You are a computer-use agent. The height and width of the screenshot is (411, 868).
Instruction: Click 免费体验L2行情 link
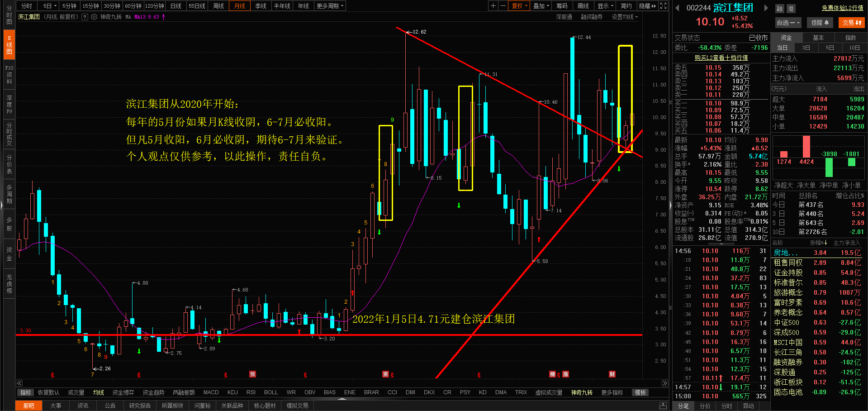tap(842, 8)
